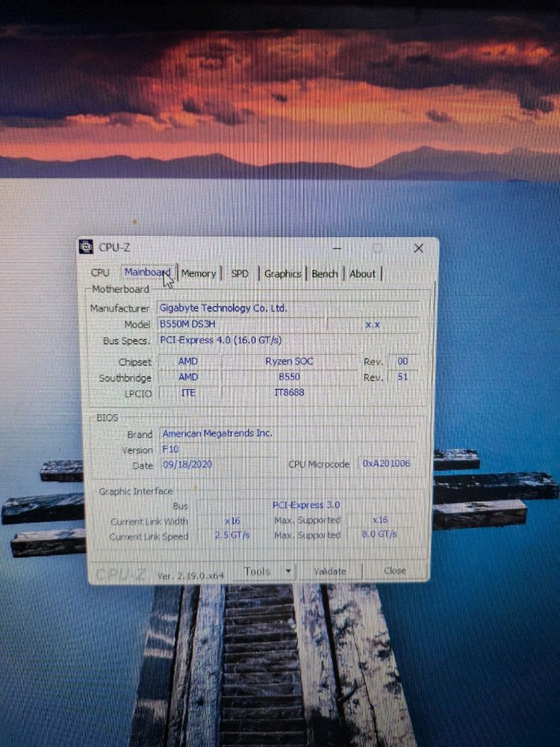Switch to the CPU tab
Screen dimensions: 560x747
(x=100, y=273)
